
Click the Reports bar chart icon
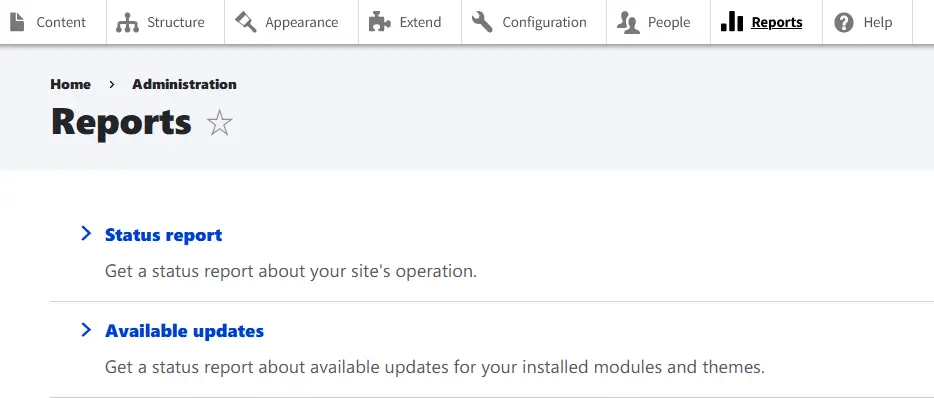(x=732, y=22)
